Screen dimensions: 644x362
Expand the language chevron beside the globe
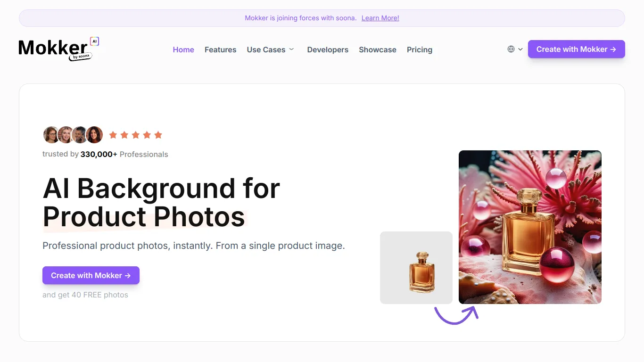pyautogui.click(x=520, y=49)
